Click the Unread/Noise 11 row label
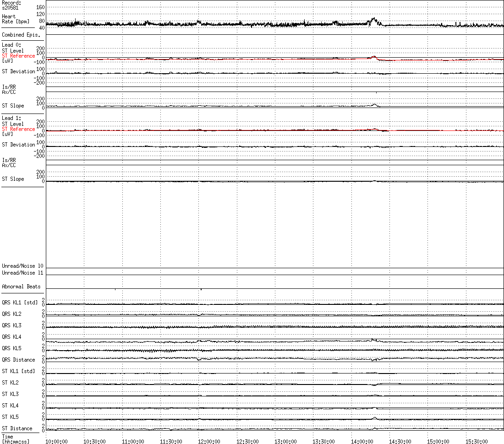 pos(22,272)
